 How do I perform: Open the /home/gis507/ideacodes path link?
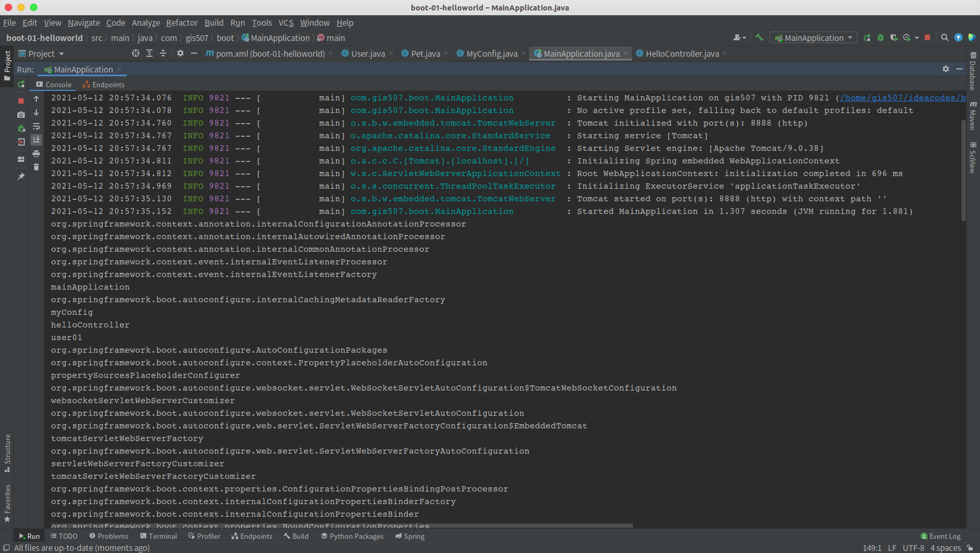click(903, 98)
